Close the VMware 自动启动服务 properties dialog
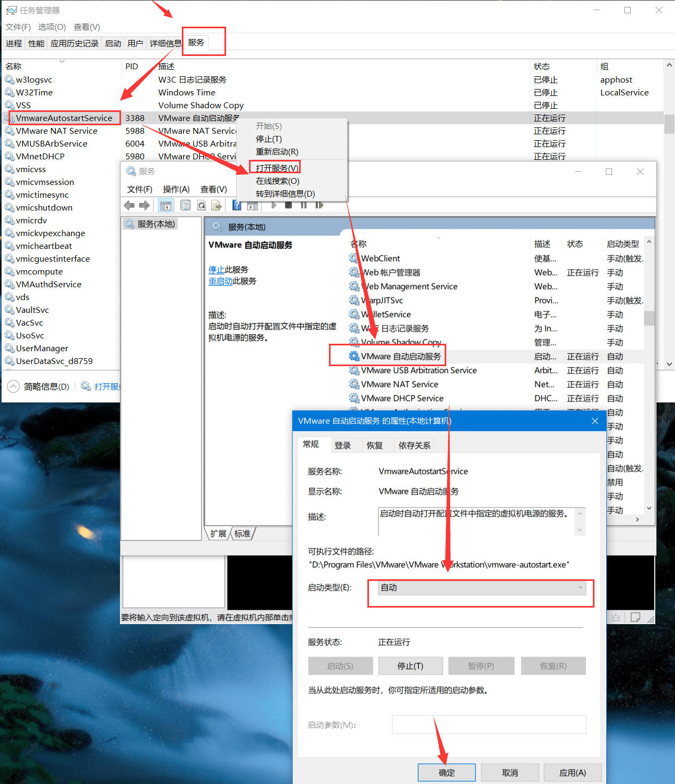 pyautogui.click(x=595, y=421)
